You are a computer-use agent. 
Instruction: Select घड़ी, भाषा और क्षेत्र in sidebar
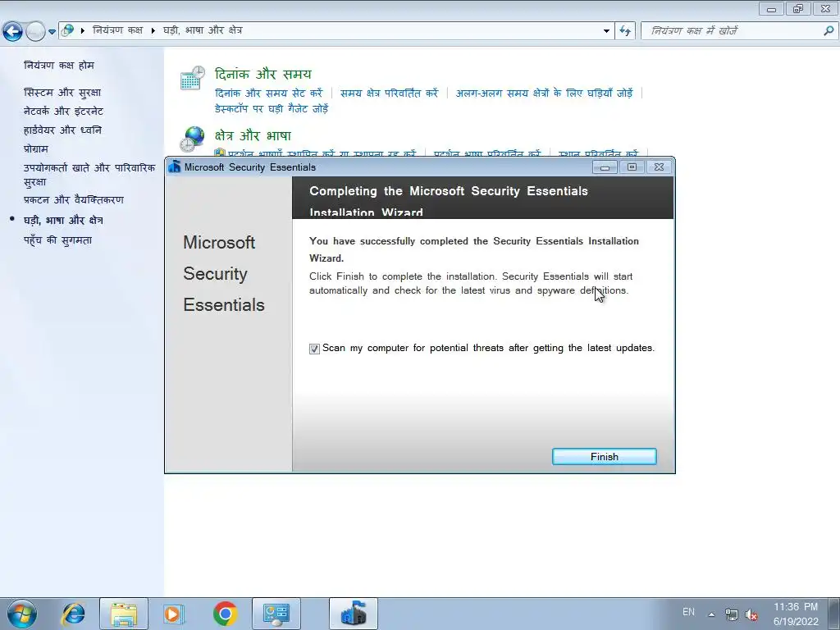pyautogui.click(x=63, y=220)
